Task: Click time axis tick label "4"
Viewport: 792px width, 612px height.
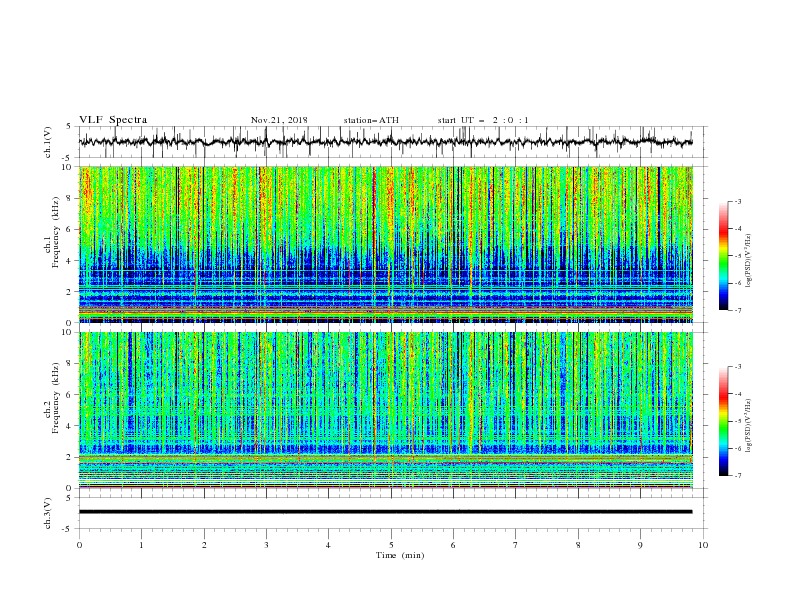Action: coord(329,545)
